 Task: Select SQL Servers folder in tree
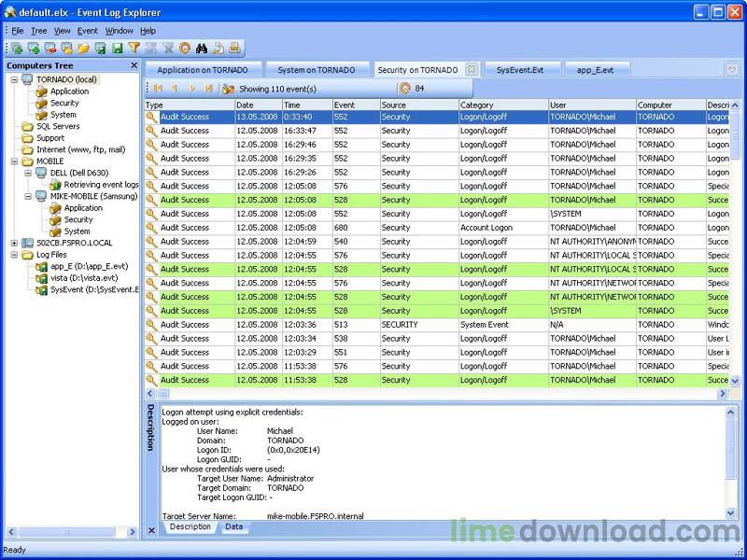pyautogui.click(x=58, y=126)
